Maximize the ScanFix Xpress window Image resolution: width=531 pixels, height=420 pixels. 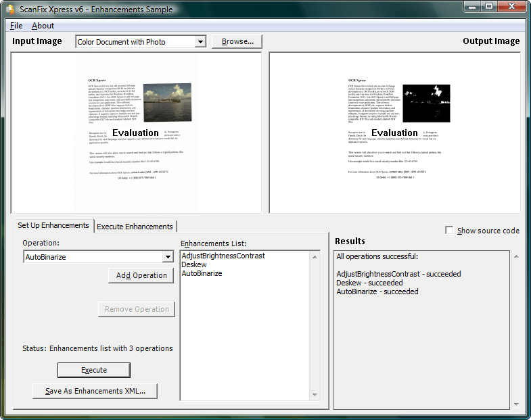coord(489,7)
